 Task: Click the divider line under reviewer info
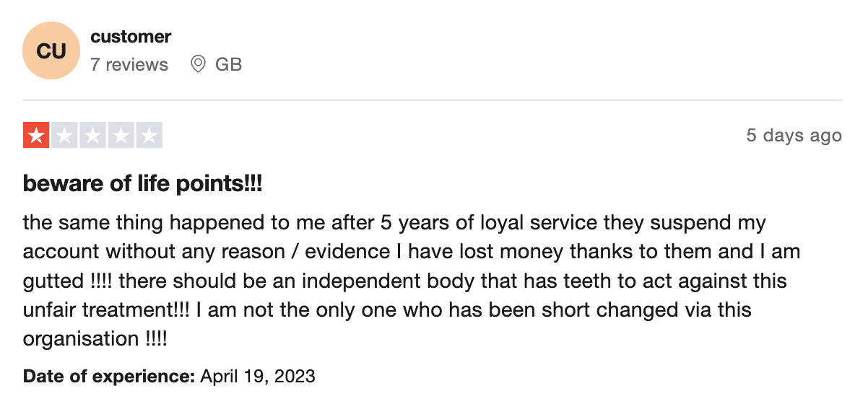tap(433, 100)
